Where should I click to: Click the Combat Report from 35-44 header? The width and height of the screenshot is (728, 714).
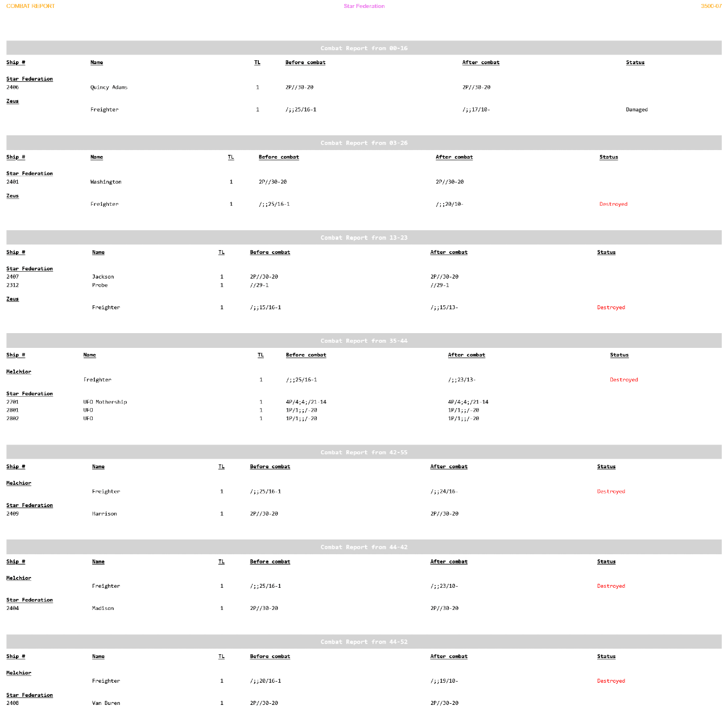click(364, 341)
